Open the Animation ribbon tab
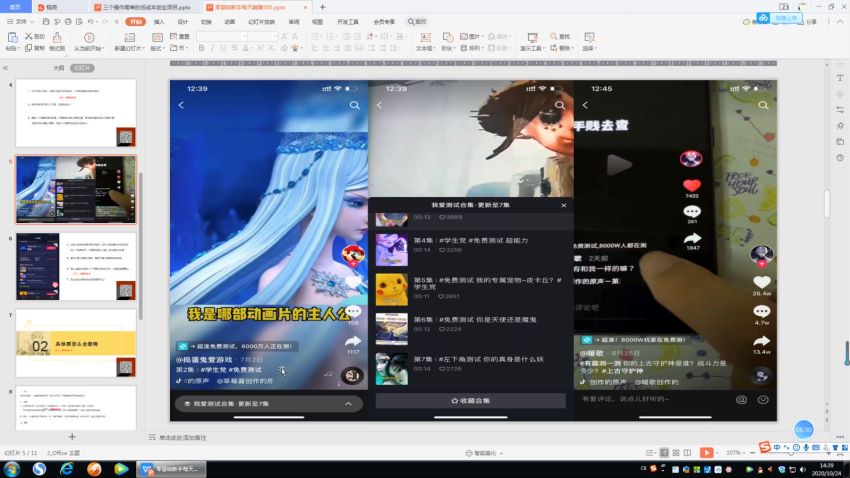 click(x=230, y=22)
